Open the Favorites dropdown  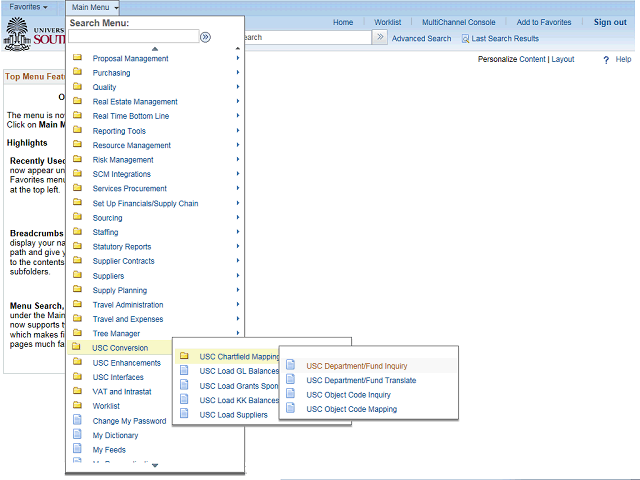28,7
